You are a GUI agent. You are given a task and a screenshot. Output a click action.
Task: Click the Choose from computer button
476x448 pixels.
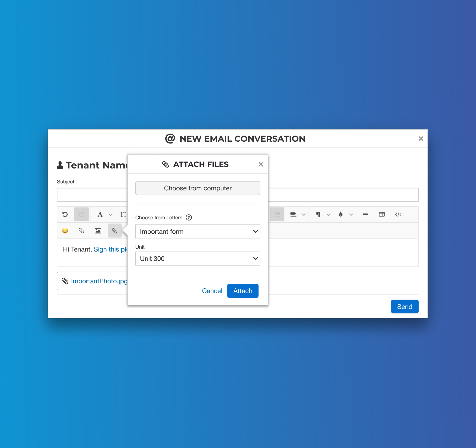[198, 188]
